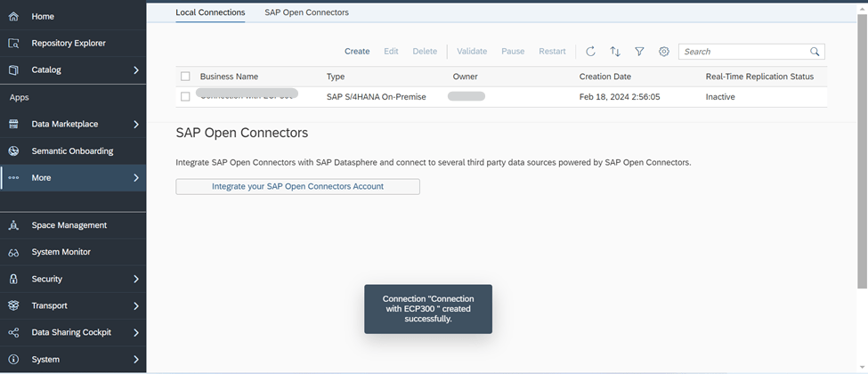Switch to Local Connections tab
Image resolution: width=868 pixels, height=374 pixels.
coord(210,12)
